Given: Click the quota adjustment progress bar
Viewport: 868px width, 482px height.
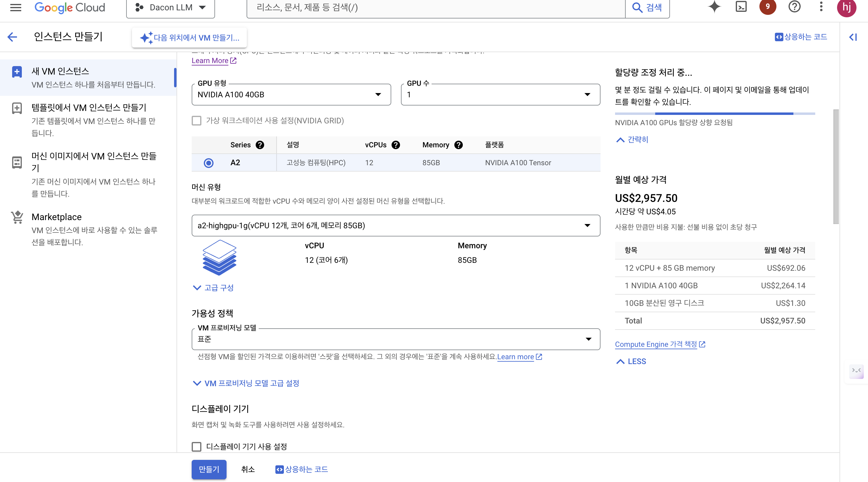Looking at the screenshot, I should pos(715,114).
